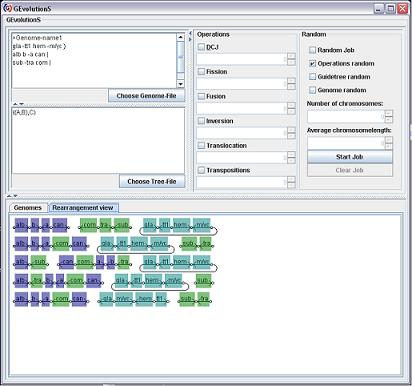Toggle the Operations random checkbox
Viewport: 412px width, 386px height.
click(x=312, y=63)
